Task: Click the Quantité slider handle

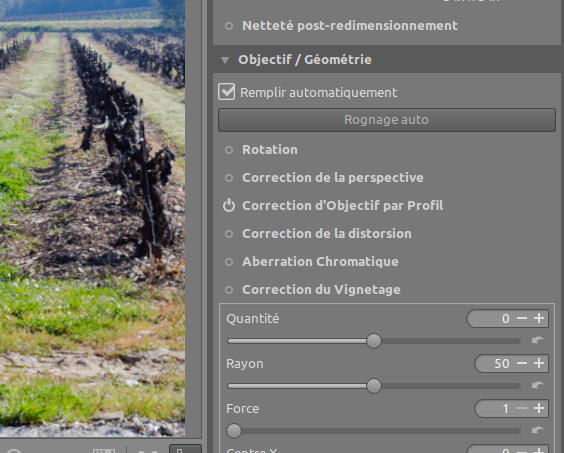Action: pyautogui.click(x=374, y=341)
